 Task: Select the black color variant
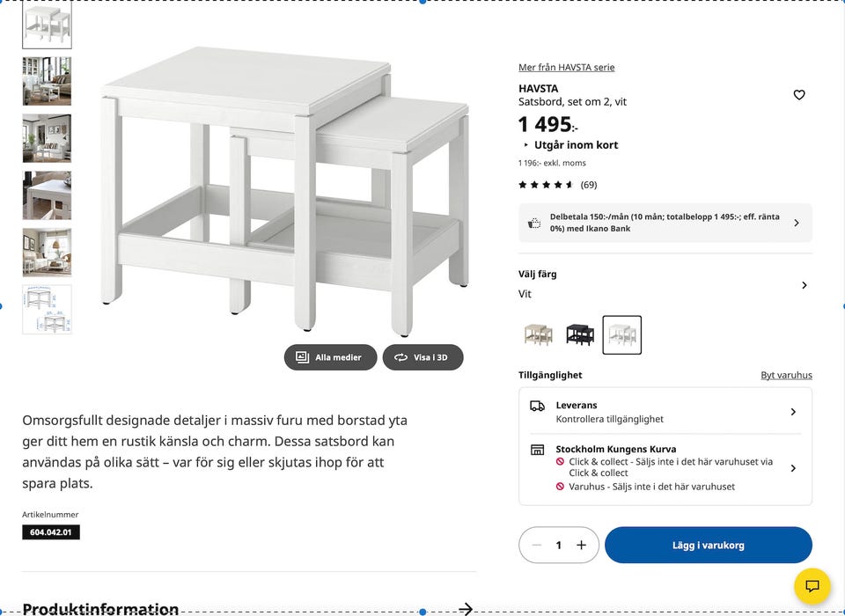click(x=580, y=334)
